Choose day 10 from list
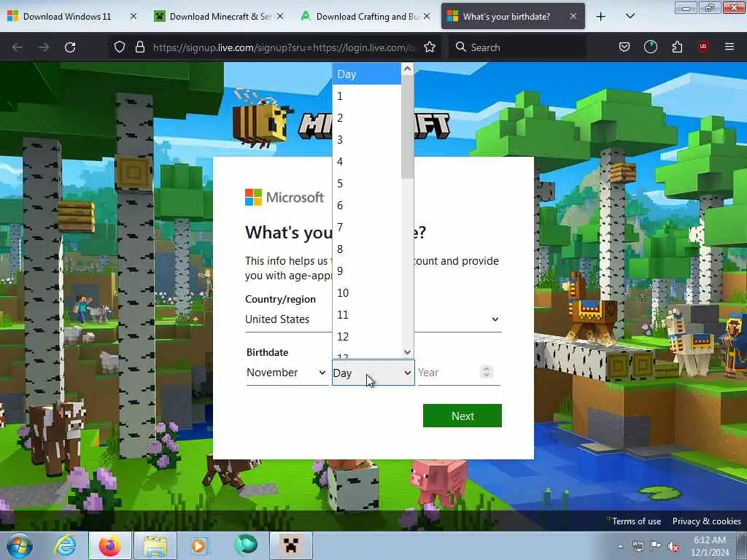 click(x=367, y=293)
